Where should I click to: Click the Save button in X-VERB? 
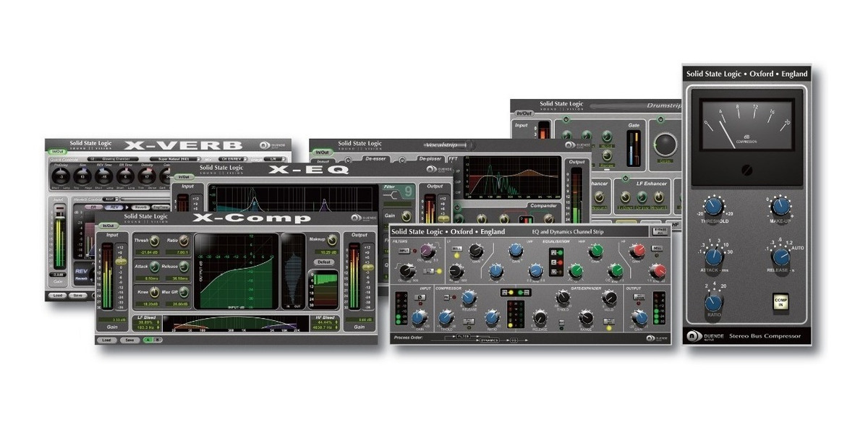[78, 296]
